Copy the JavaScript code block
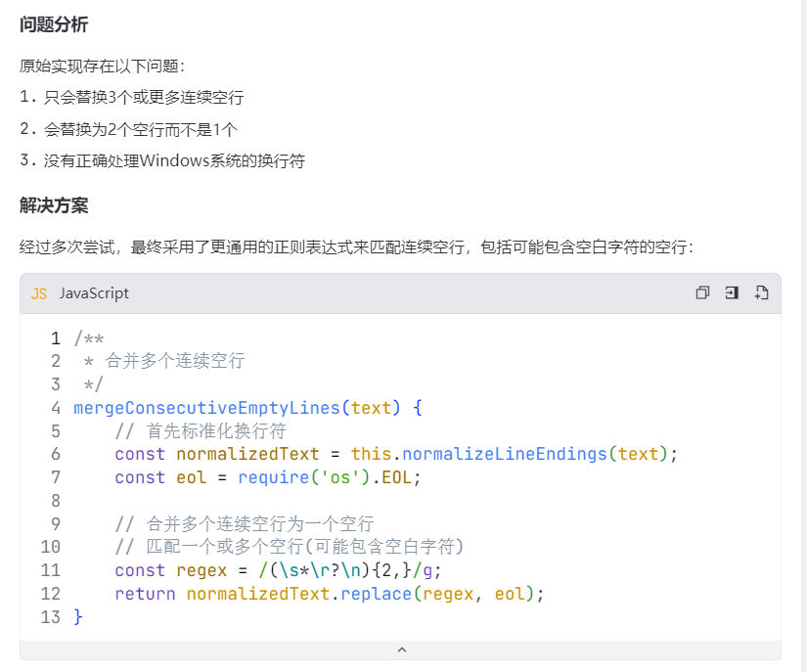The height and width of the screenshot is (672, 806). [x=702, y=293]
